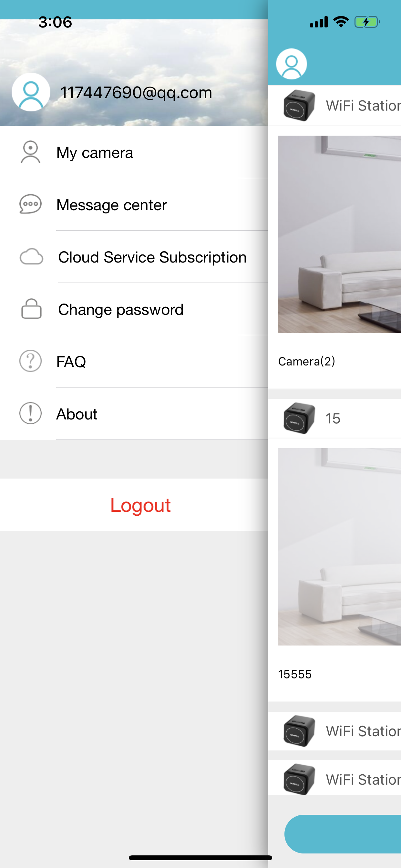
Task: Open the 15555 camera preview thumbnail
Action: point(339,547)
